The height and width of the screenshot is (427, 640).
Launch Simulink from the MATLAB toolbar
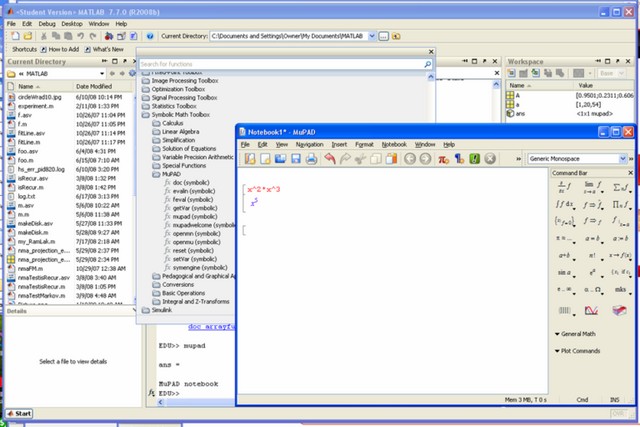(109, 36)
